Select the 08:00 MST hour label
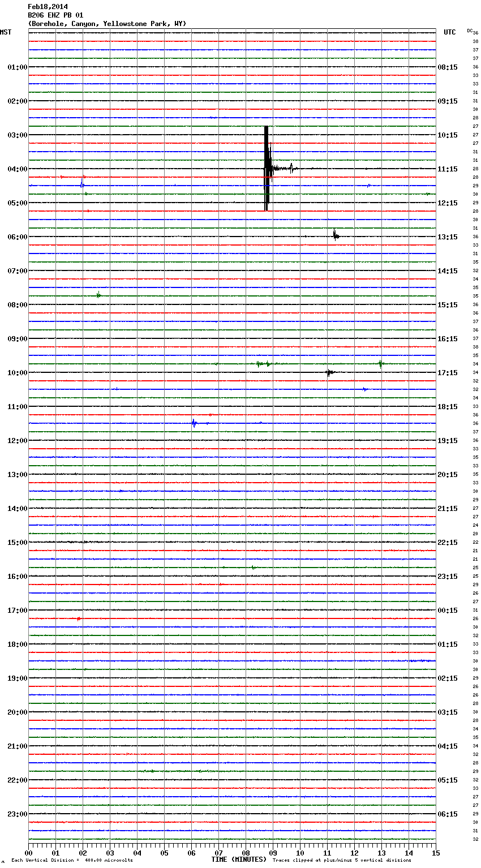Image resolution: width=481 pixels, height=868 pixels. (x=18, y=305)
